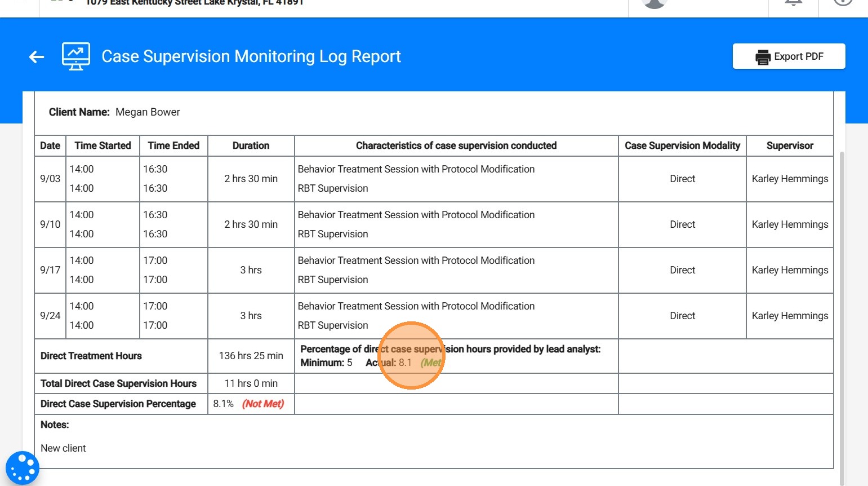The image size is (868, 486).
Task: Click the 136 hrs 25 min value
Action: 251,356
